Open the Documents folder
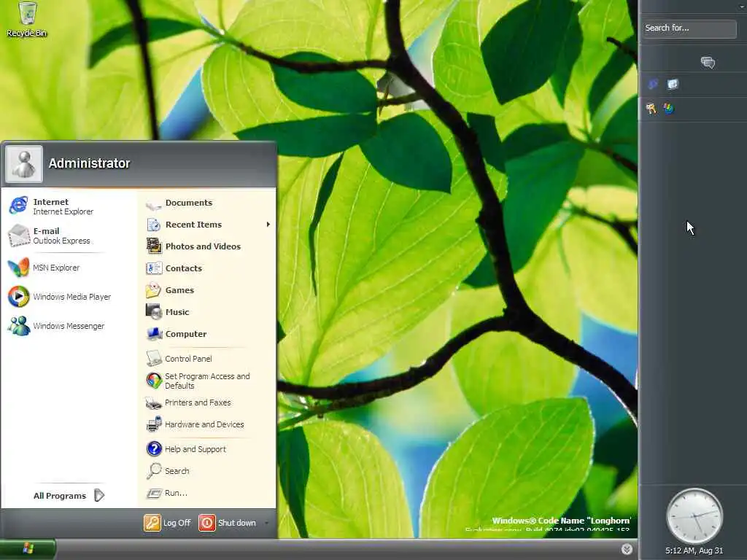747x560 pixels. (x=180, y=203)
